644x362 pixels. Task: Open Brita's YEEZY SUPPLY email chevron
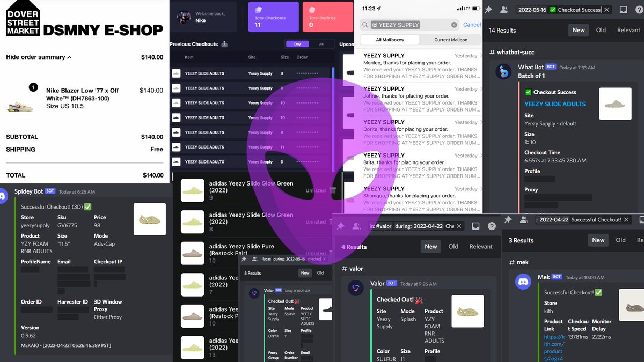[x=480, y=156]
